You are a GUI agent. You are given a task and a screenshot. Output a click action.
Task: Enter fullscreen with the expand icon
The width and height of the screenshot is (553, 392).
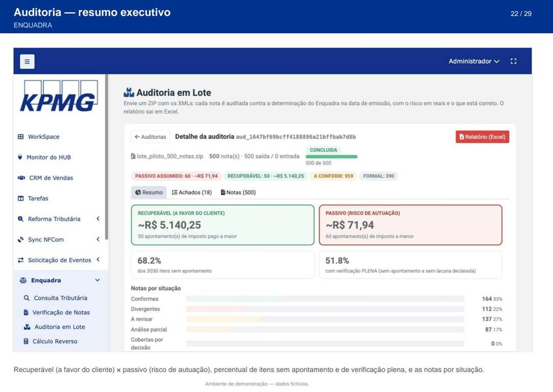tap(513, 61)
